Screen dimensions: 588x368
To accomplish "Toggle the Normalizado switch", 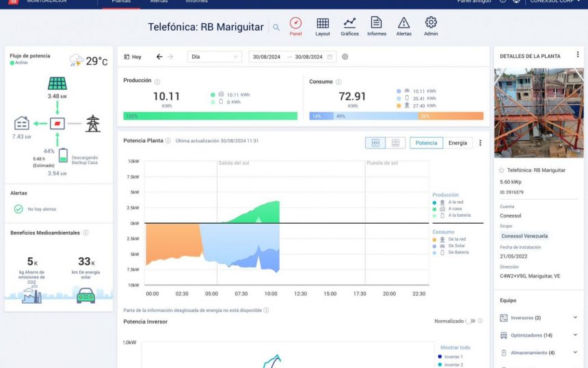I will [x=470, y=321].
